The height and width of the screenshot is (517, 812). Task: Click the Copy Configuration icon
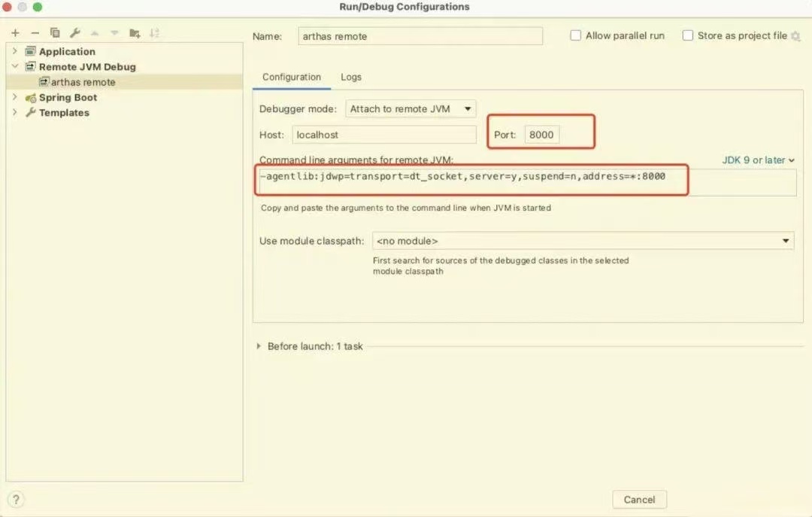[55, 32]
